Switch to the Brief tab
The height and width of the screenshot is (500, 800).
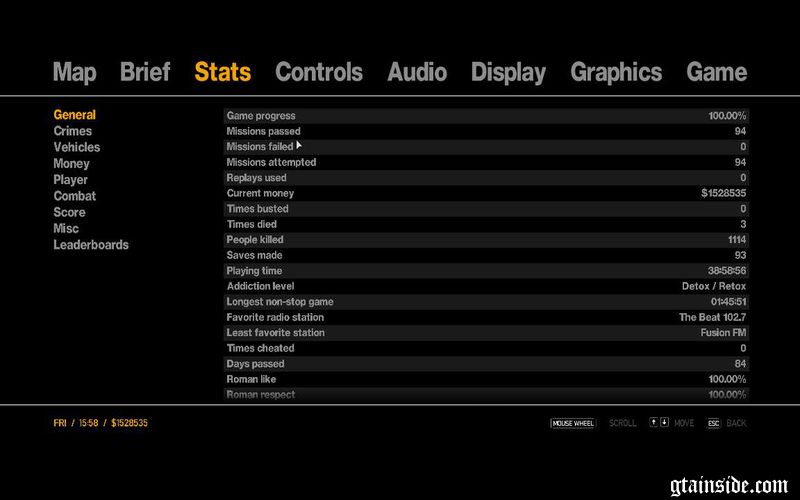click(145, 72)
